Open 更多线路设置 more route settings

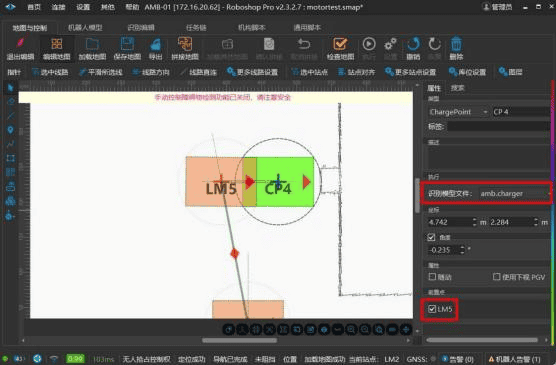(x=252, y=72)
